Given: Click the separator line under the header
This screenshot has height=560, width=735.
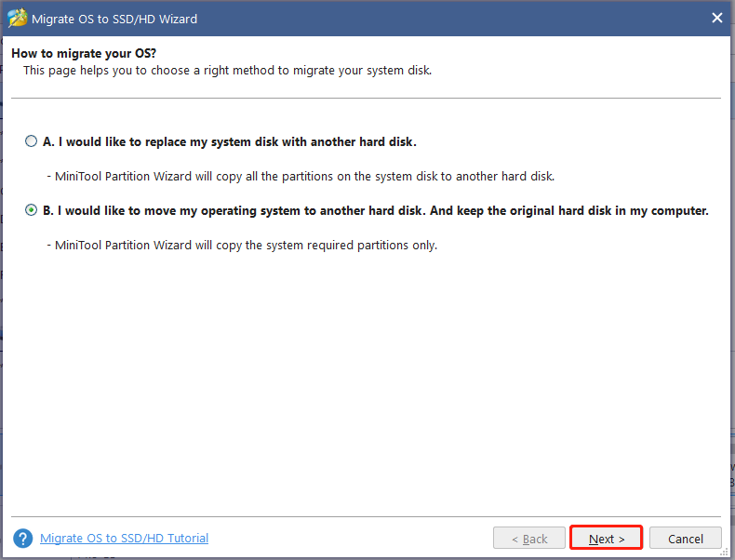Looking at the screenshot, I should click(367, 98).
